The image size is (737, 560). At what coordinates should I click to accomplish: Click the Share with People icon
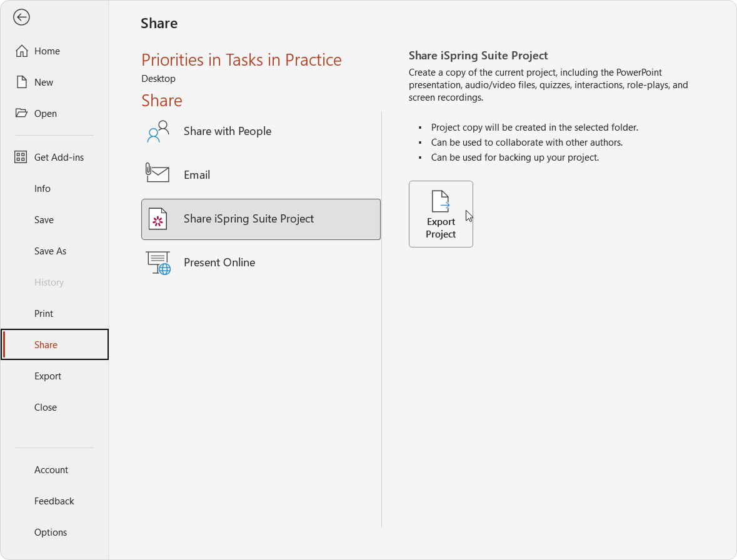coord(158,131)
